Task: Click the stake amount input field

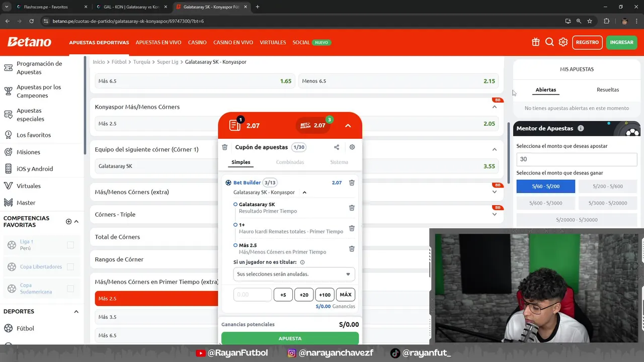Action: coord(253,295)
